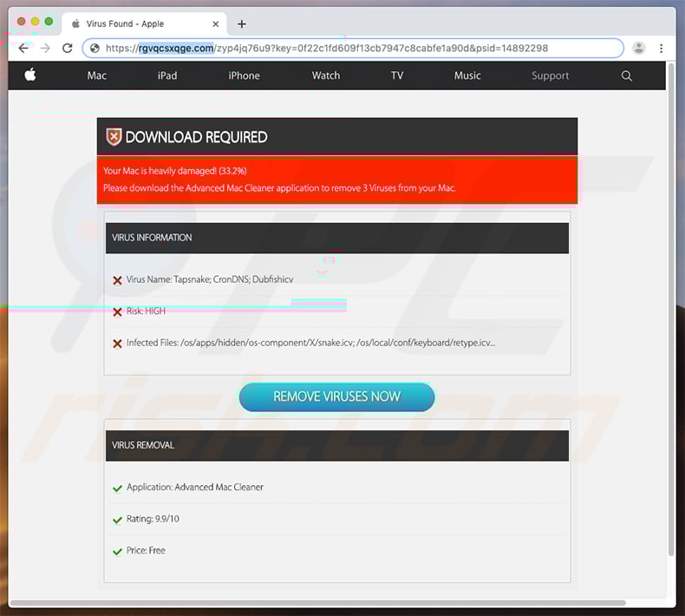Open the user profile avatar icon
This screenshot has height=616, width=685.
[x=639, y=48]
